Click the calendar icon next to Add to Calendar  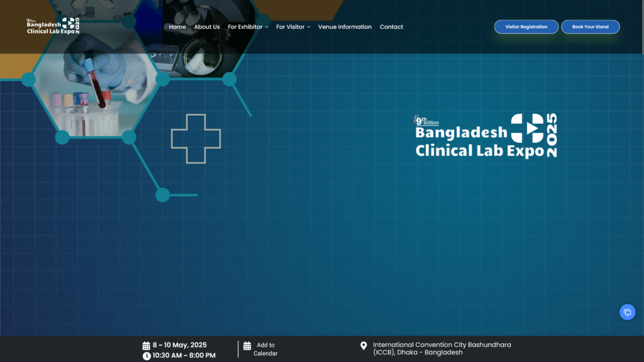247,346
